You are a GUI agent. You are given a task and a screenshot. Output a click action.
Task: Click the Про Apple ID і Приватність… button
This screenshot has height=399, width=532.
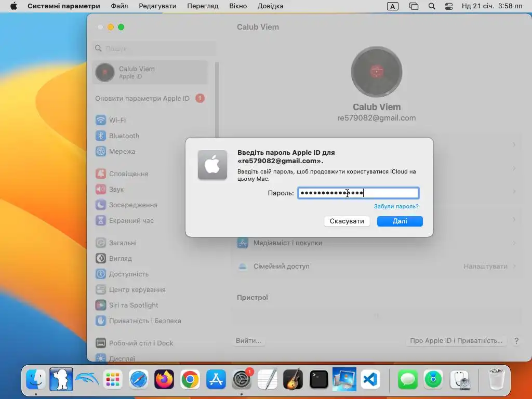pos(456,341)
